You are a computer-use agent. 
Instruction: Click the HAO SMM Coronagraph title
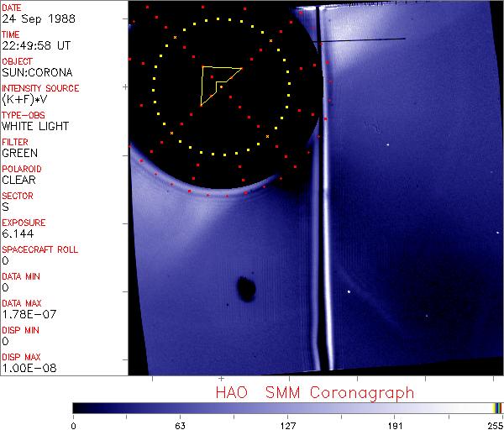pyautogui.click(x=315, y=392)
